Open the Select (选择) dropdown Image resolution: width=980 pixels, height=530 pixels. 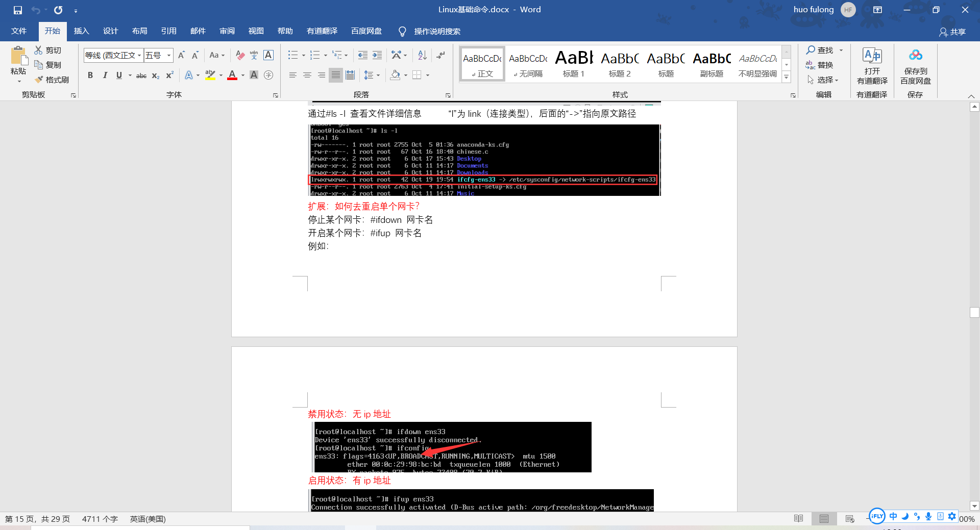(823, 80)
